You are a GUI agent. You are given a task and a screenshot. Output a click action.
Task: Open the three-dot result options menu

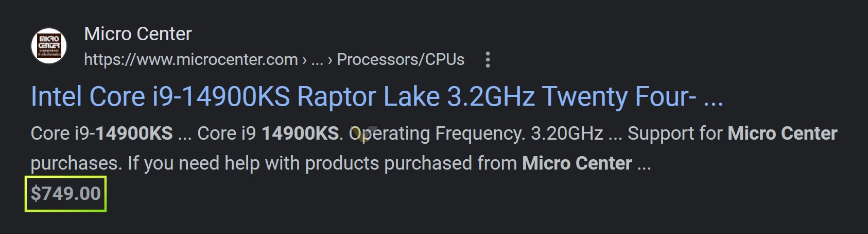point(488,60)
